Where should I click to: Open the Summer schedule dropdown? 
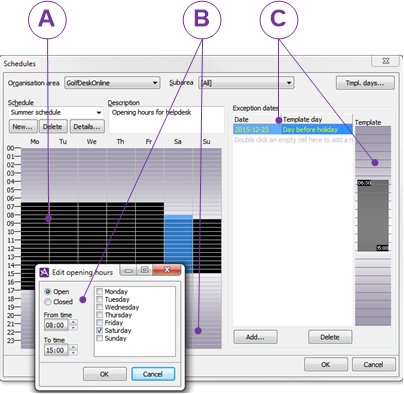[x=56, y=112]
